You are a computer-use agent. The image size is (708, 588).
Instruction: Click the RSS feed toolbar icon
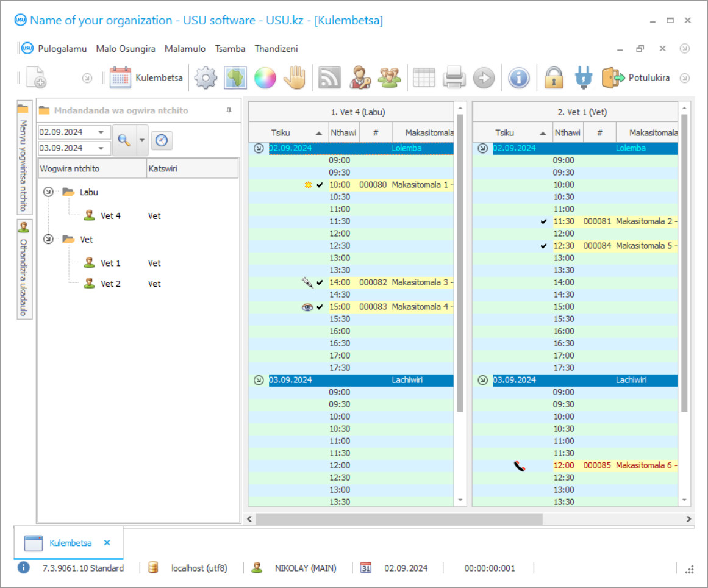[329, 78]
